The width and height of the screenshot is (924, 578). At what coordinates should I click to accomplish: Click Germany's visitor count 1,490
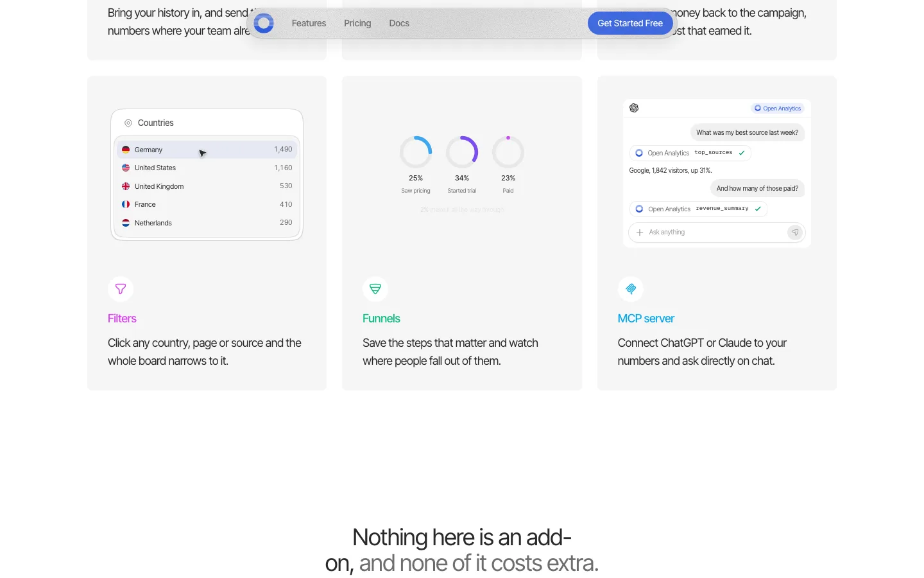283,149
